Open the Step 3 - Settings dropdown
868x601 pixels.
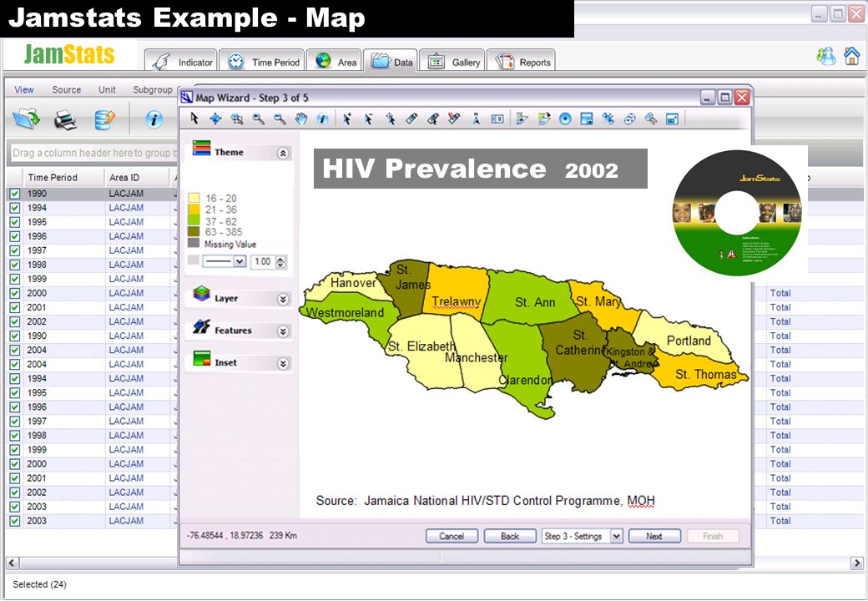(617, 536)
